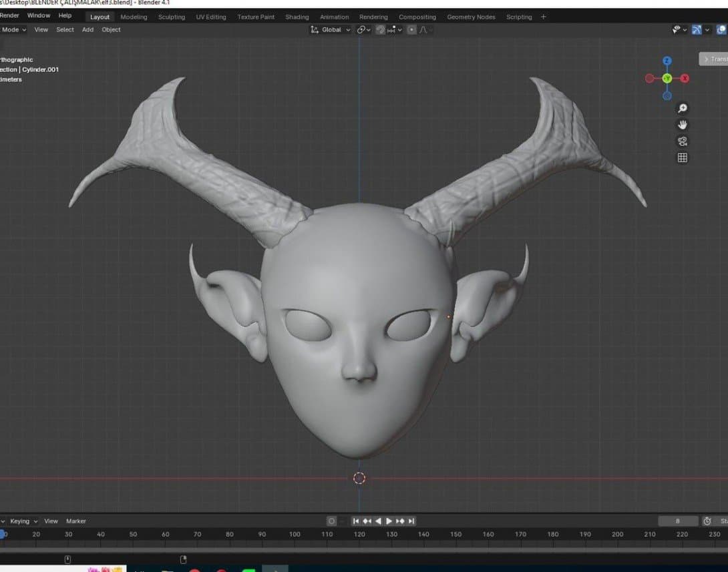The image size is (728, 572).
Task: Open the selectability and visibility dropdown
Action: tap(679, 29)
